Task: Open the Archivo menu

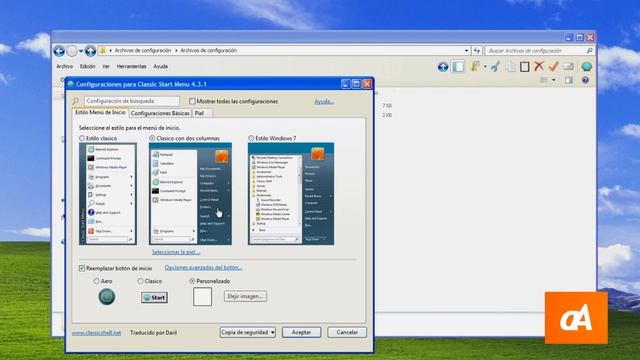Action: (64, 66)
